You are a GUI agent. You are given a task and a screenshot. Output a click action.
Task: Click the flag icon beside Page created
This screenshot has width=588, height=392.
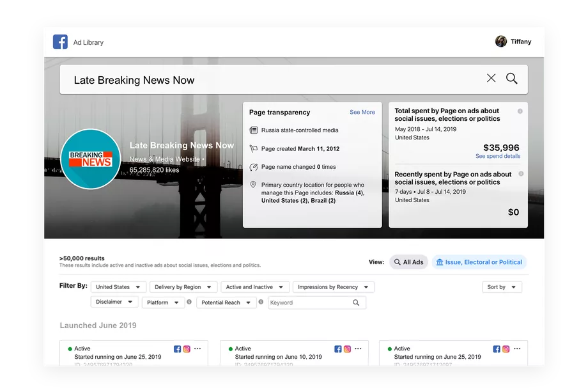(254, 148)
